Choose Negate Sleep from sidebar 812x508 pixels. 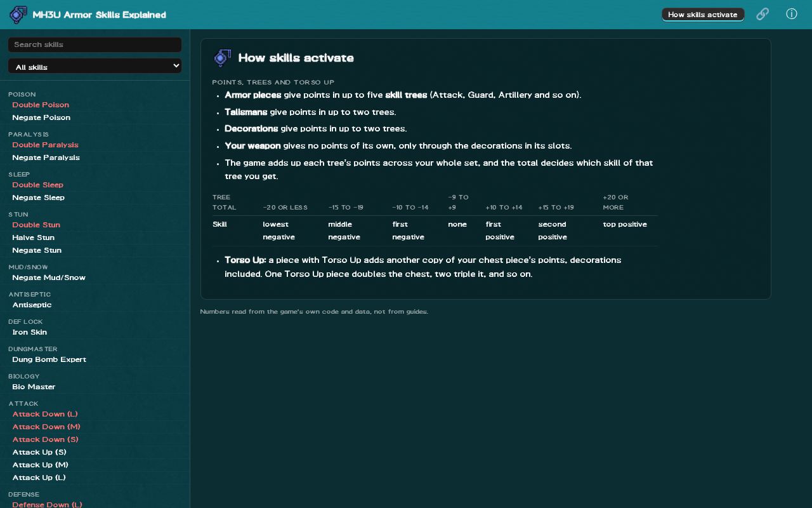pos(38,197)
